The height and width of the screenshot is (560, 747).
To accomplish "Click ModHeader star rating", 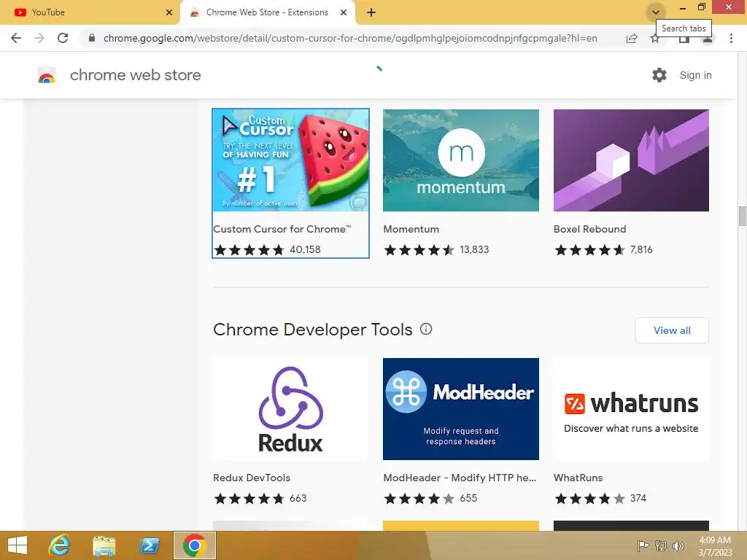I will (x=419, y=499).
